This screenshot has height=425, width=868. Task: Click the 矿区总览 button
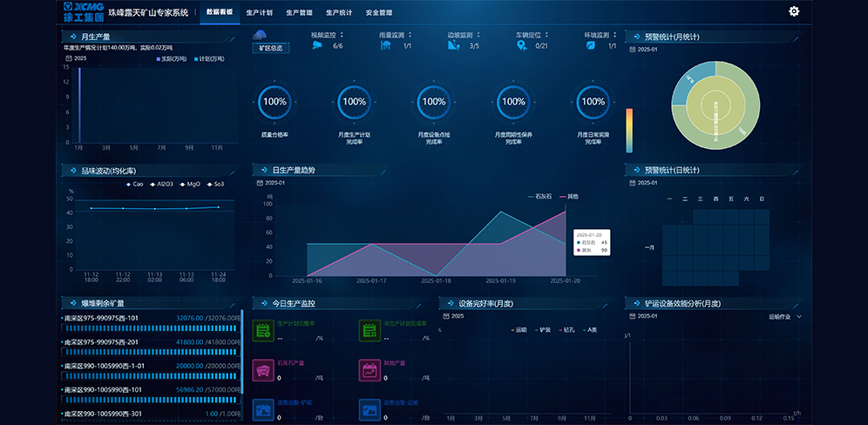(271, 49)
